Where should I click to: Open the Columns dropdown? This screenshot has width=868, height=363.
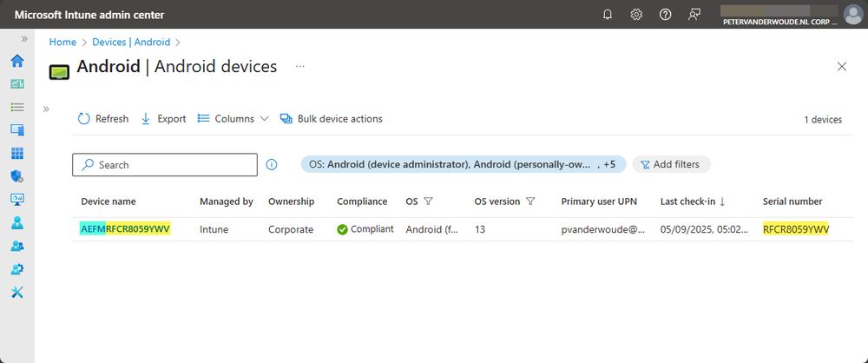pos(233,119)
